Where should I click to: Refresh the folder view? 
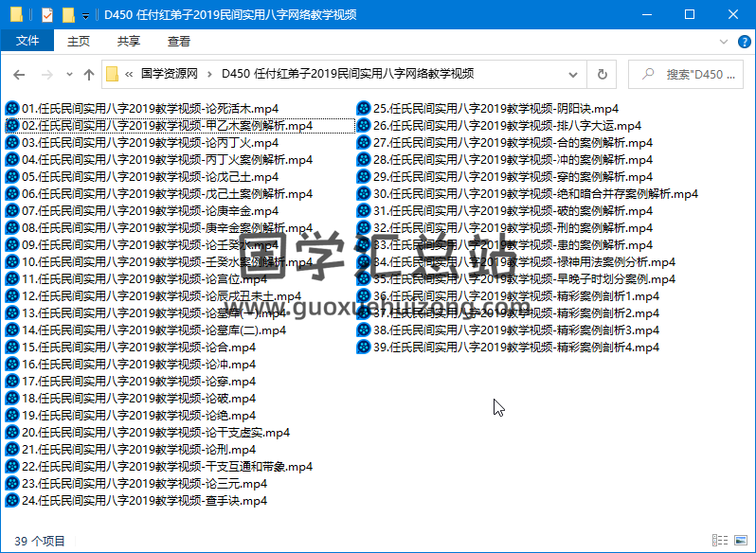click(603, 75)
